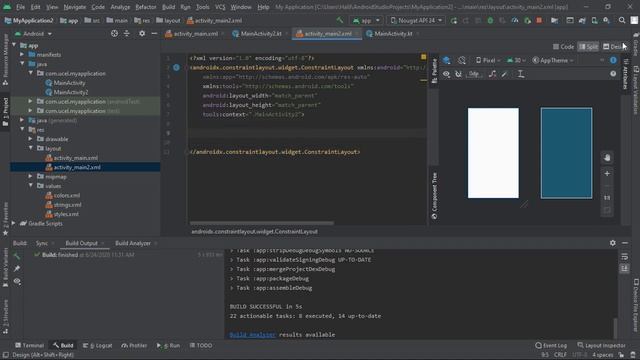Open the SDK Manager icon
This screenshot has width=640, height=360.
(x=607, y=20)
